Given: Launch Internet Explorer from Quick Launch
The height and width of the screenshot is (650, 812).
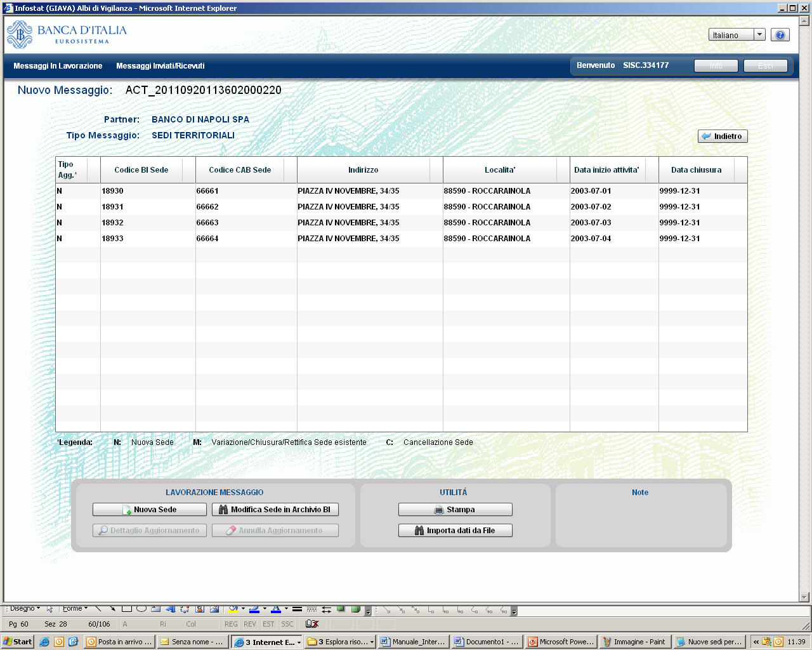Looking at the screenshot, I should 44,642.
